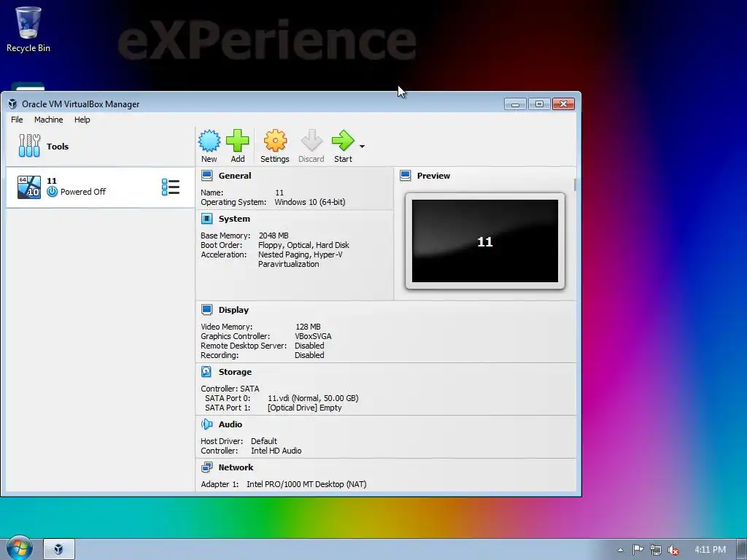Open Display settings via its heading
This screenshot has width=747, height=560.
(233, 310)
